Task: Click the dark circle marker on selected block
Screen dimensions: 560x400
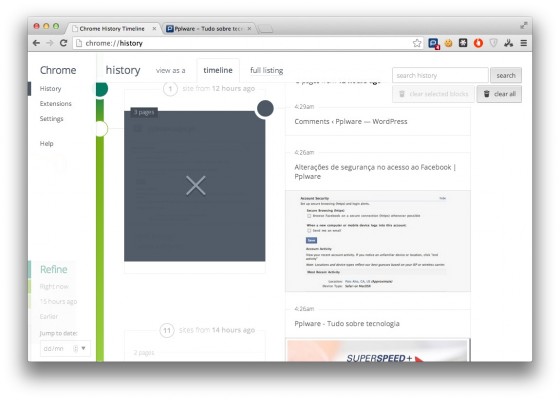Action: (x=265, y=108)
